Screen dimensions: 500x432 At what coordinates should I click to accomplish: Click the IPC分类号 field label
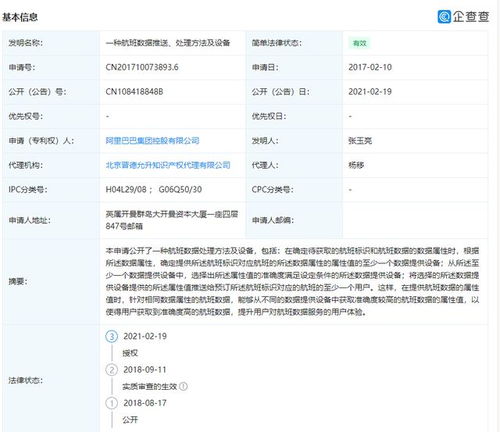click(x=28, y=190)
